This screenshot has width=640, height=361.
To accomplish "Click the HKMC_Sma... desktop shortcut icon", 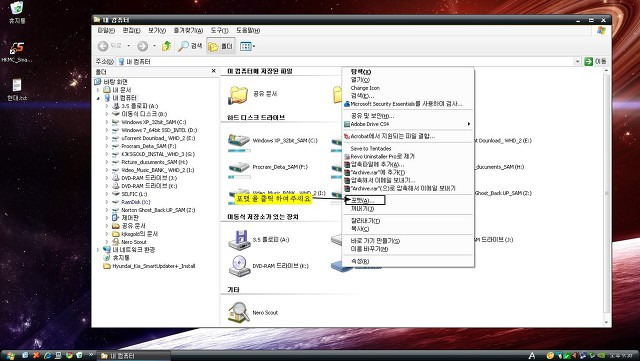I will tap(16, 48).
